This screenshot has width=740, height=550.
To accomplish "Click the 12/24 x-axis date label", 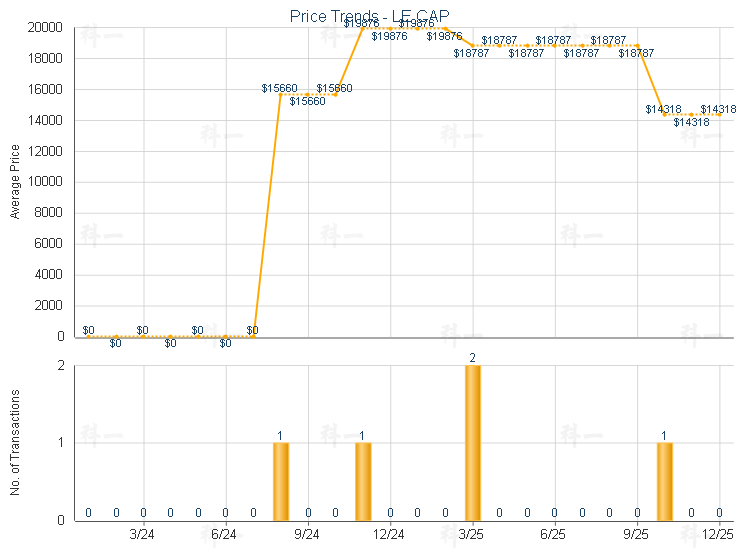I will [390, 536].
